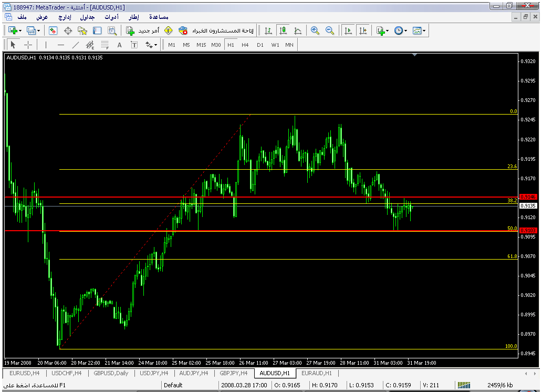
Task: Toggle the chart auto scroll button
Action: point(348,31)
